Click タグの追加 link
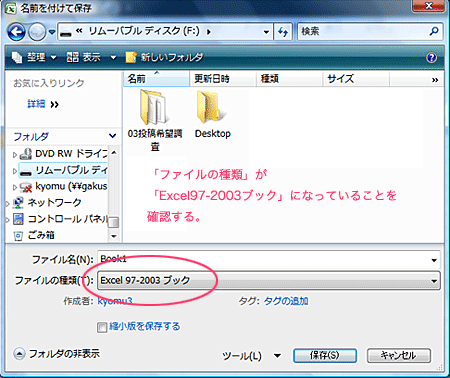 pos(286,301)
